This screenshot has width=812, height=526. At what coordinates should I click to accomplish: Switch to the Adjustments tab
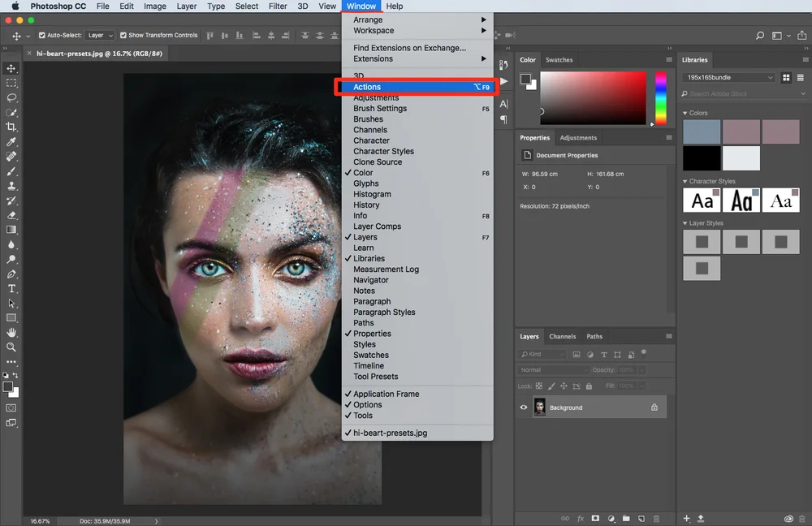pyautogui.click(x=578, y=138)
